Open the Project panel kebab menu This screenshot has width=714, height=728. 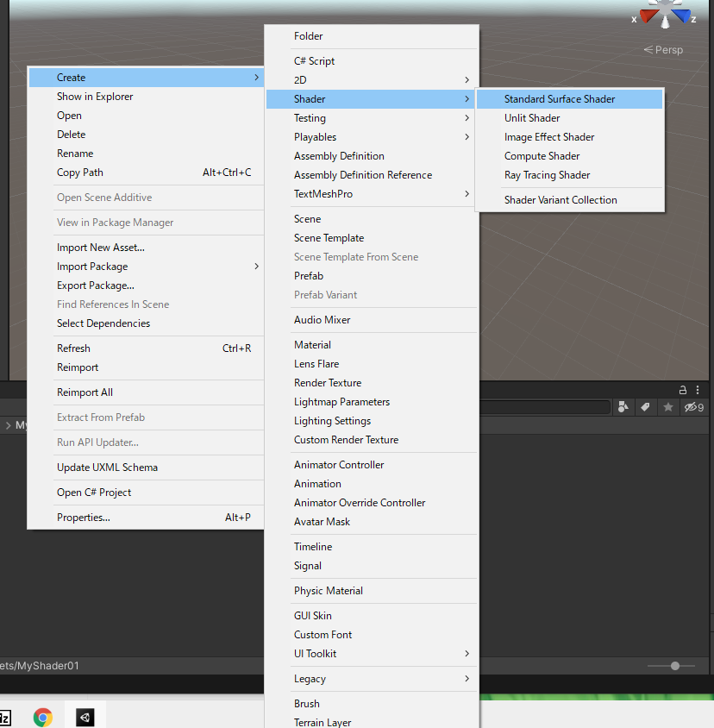[698, 390]
